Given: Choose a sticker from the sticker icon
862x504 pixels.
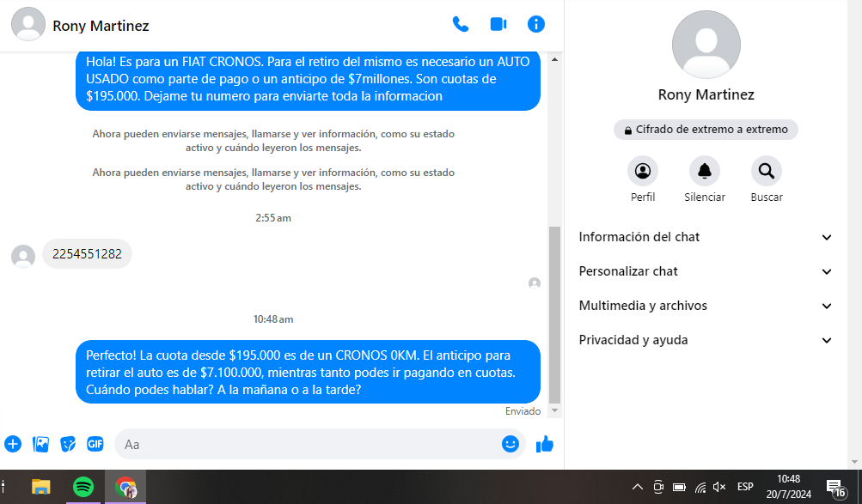Looking at the screenshot, I should (x=68, y=444).
